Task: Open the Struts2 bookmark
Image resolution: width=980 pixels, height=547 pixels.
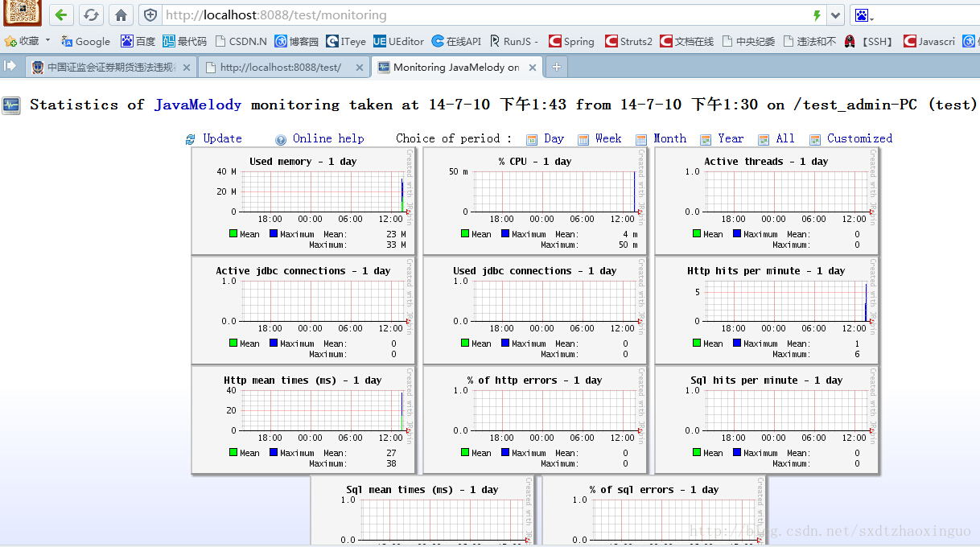Action: click(628, 41)
